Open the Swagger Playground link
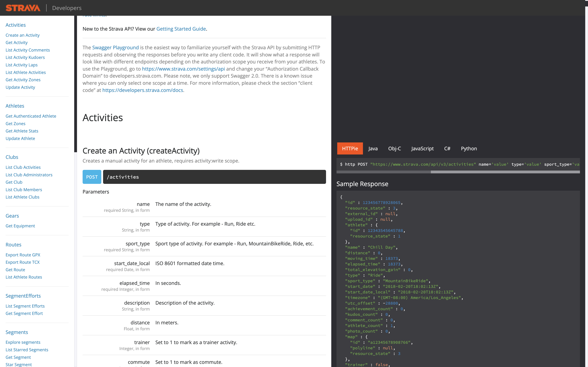The image size is (588, 367). point(115,48)
